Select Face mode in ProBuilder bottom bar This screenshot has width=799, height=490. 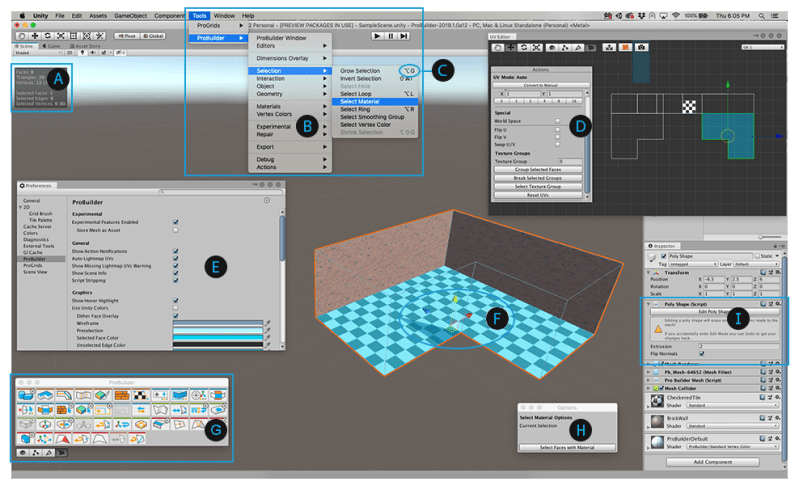(62, 452)
